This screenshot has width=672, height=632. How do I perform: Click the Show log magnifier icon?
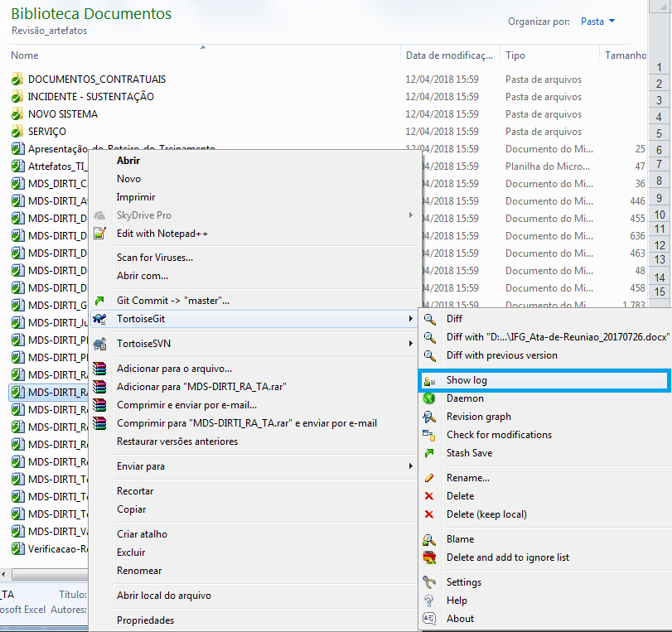coord(429,380)
